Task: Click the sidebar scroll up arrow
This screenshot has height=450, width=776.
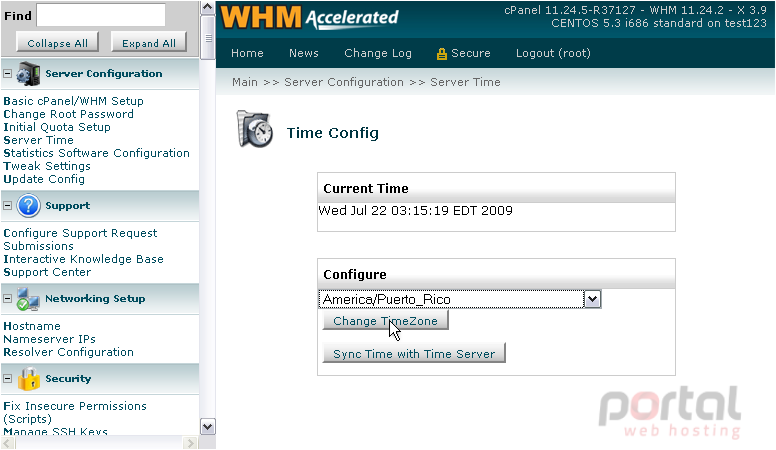Action: (x=207, y=7)
